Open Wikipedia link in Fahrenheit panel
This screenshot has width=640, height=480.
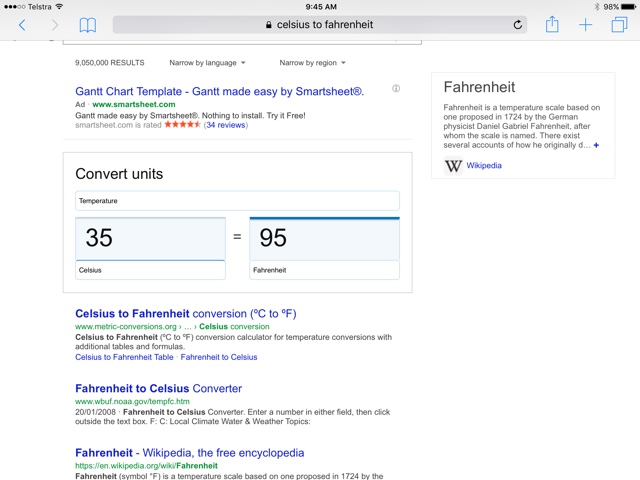click(484, 165)
